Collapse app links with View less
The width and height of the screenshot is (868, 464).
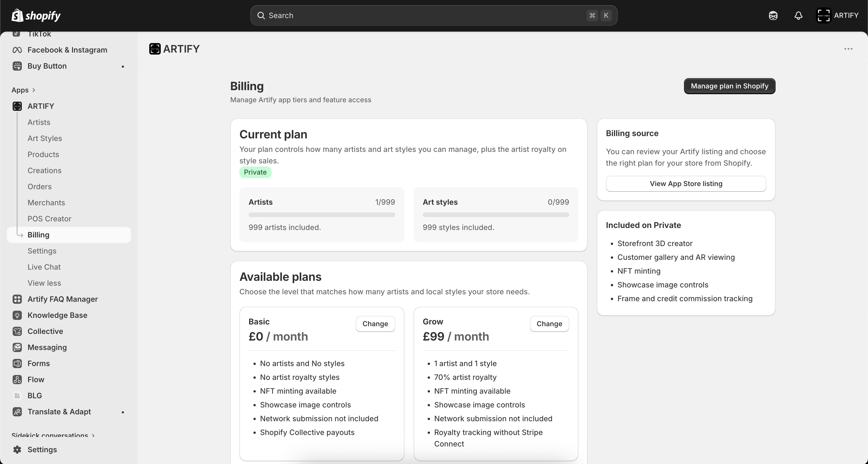[x=44, y=283]
